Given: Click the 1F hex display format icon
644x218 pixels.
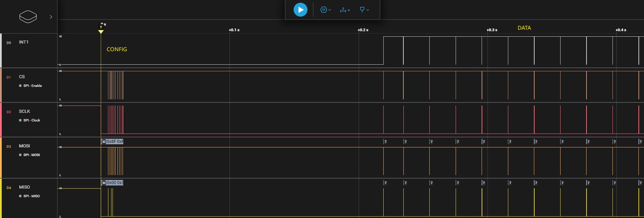Looking at the screenshot, I should [323, 10].
